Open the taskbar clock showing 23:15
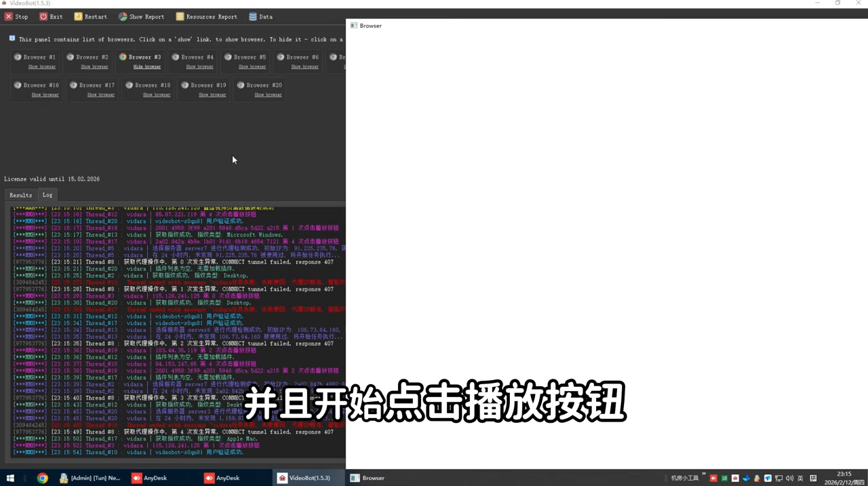The image size is (868, 486). coord(844,478)
